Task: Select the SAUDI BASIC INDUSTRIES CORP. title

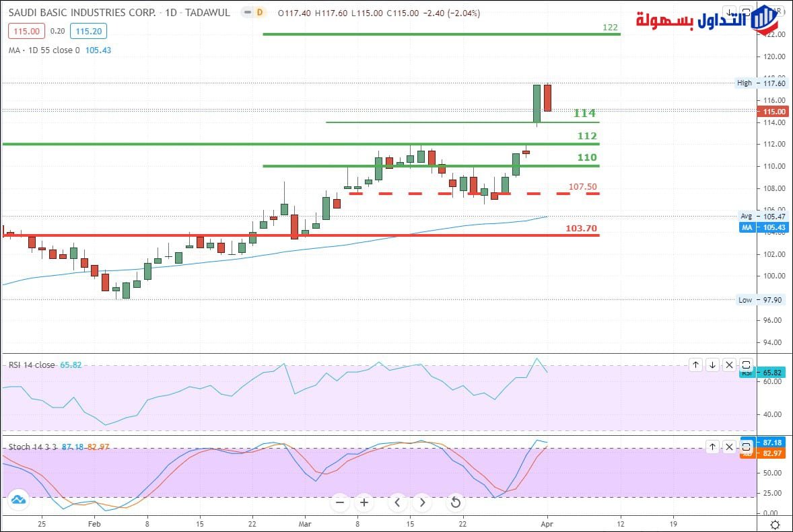Action: click(x=82, y=12)
